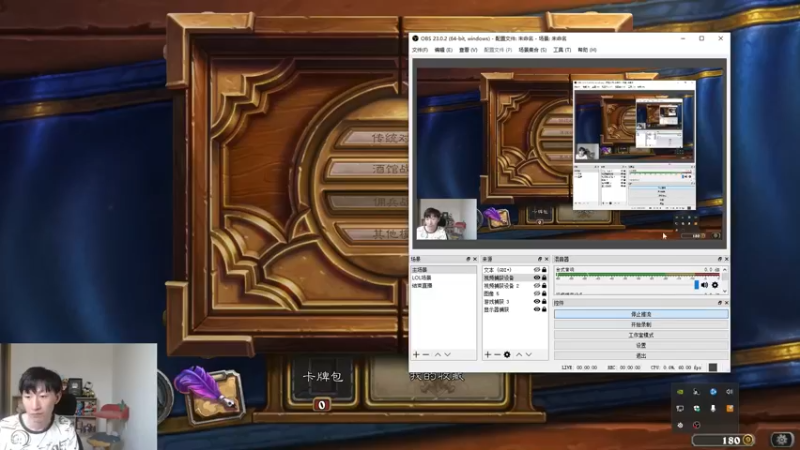The height and width of the screenshot is (450, 800).
Task: Move source up in Sources panel
Action: [x=519, y=355]
